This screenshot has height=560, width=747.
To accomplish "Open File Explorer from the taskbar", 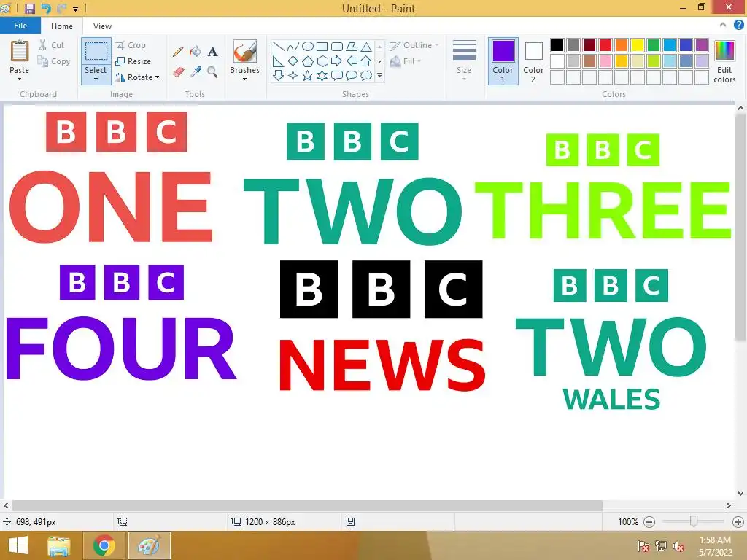I will pos(59,545).
